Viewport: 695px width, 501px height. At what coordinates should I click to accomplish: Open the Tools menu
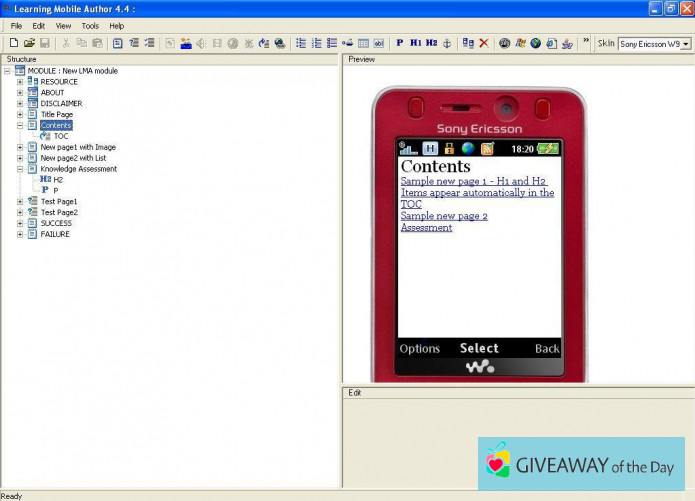tap(90, 25)
